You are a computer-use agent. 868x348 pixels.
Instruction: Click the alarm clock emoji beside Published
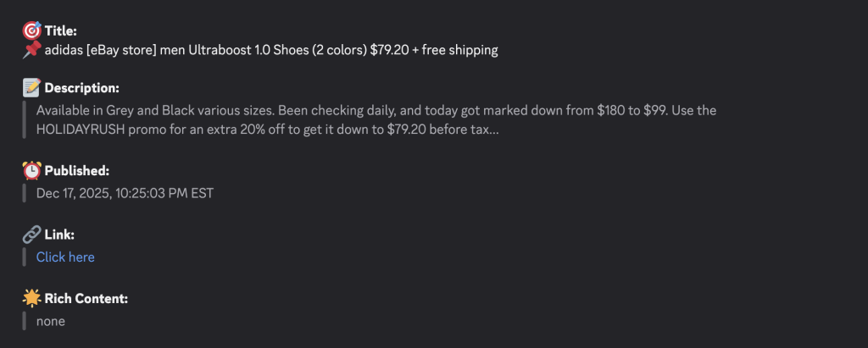(32, 171)
